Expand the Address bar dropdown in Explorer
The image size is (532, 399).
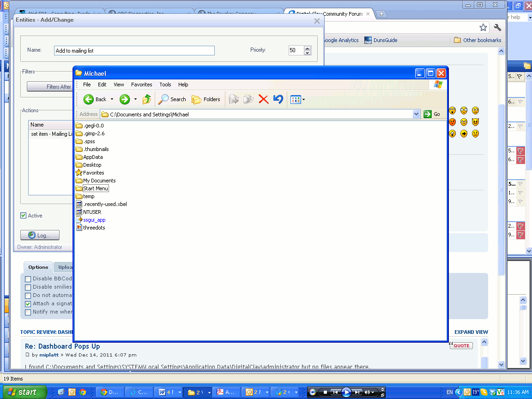(x=416, y=115)
